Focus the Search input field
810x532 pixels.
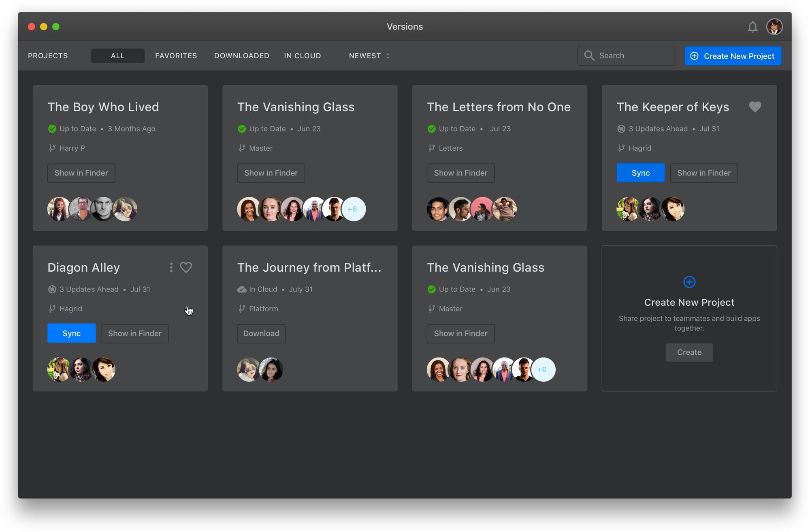[626, 55]
